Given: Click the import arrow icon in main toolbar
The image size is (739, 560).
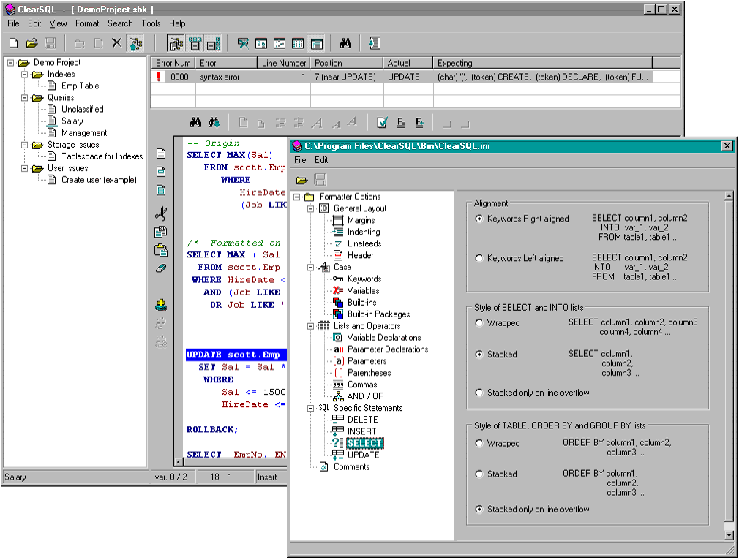Looking at the screenshot, I should [374, 43].
